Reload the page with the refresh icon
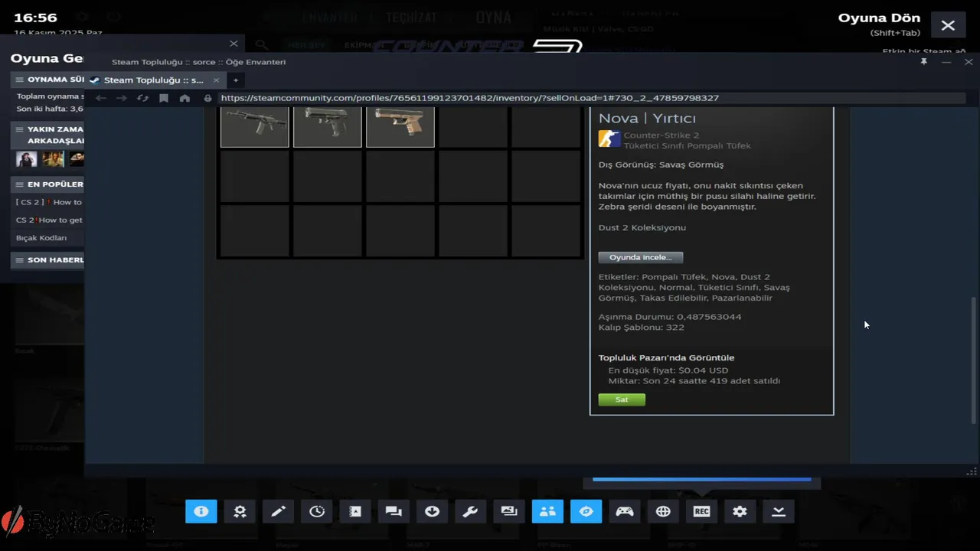 (142, 98)
